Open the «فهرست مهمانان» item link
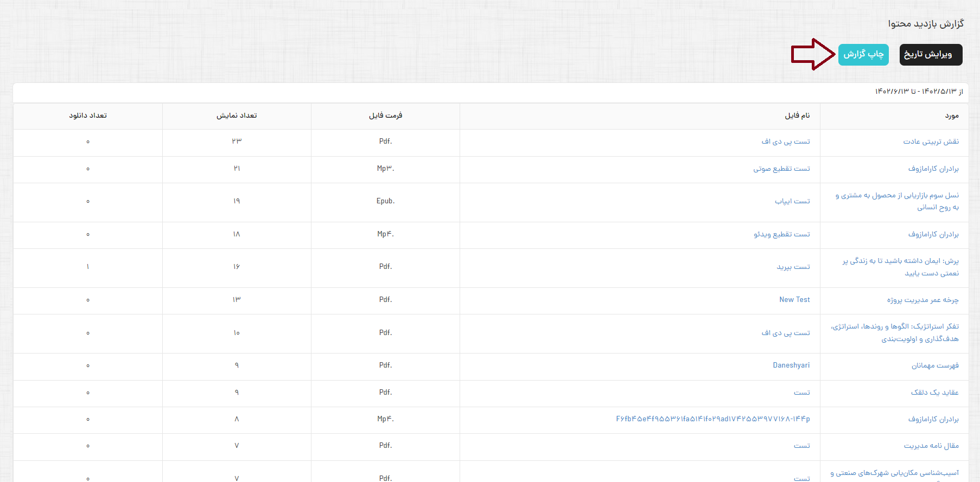Image resolution: width=980 pixels, height=482 pixels. 935,365
